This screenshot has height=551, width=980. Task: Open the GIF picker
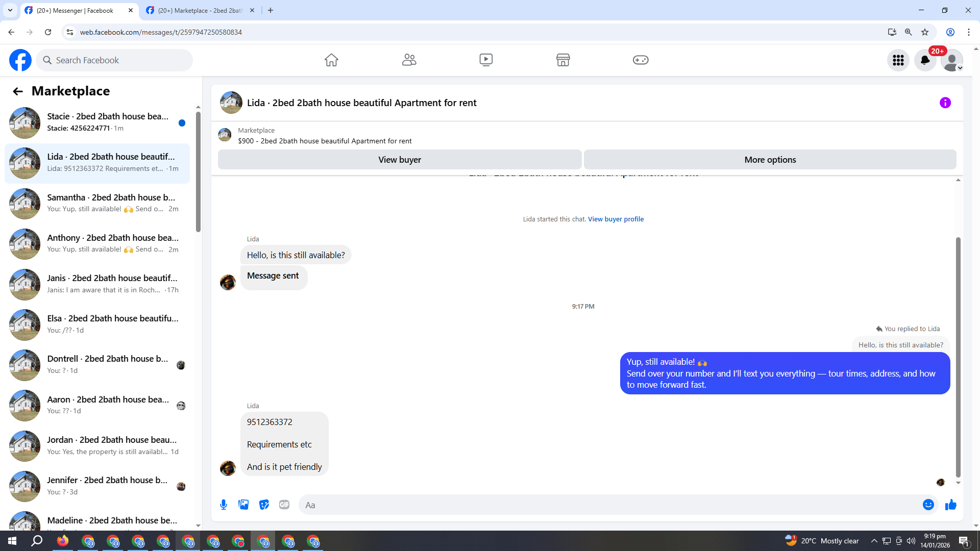click(x=284, y=505)
